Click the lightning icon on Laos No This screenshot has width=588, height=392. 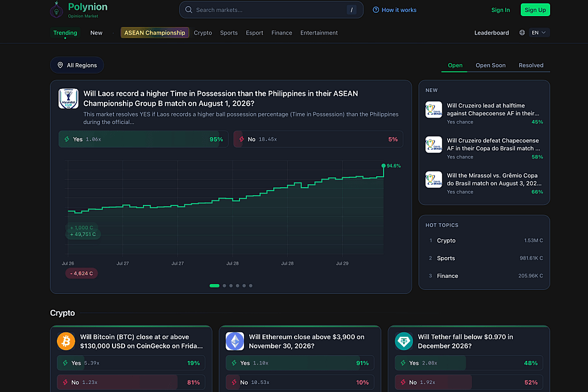tap(242, 139)
